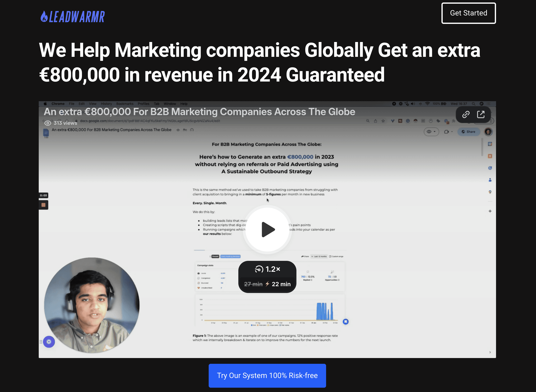Toggle viewing mode with the eye icon
The height and width of the screenshot is (392, 536).
(x=429, y=132)
